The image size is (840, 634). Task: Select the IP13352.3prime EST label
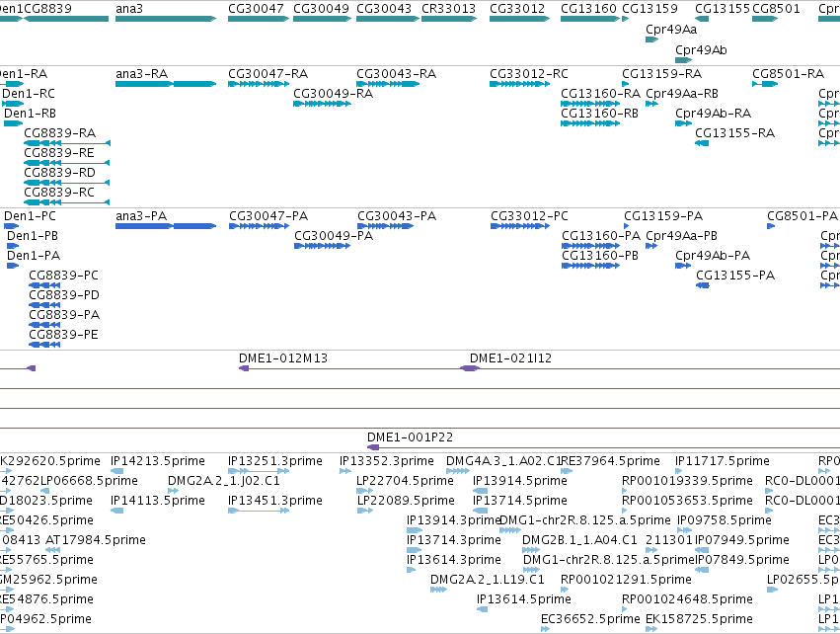click(387, 461)
